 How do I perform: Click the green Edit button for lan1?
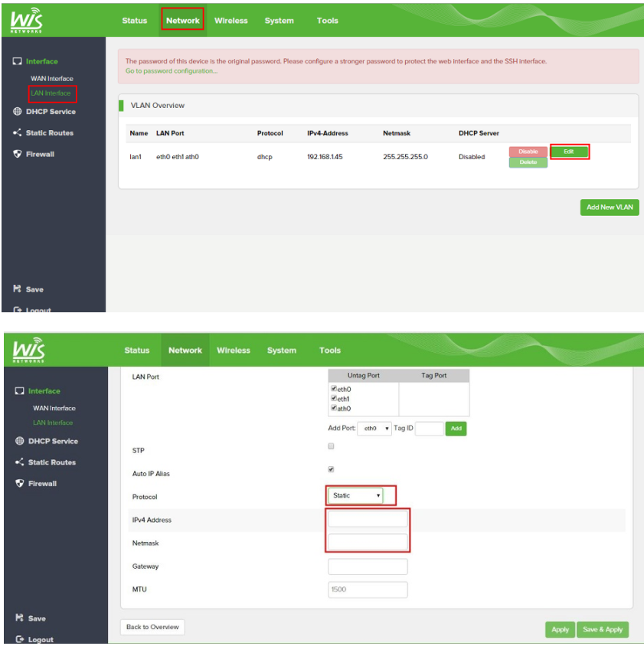pos(569,152)
